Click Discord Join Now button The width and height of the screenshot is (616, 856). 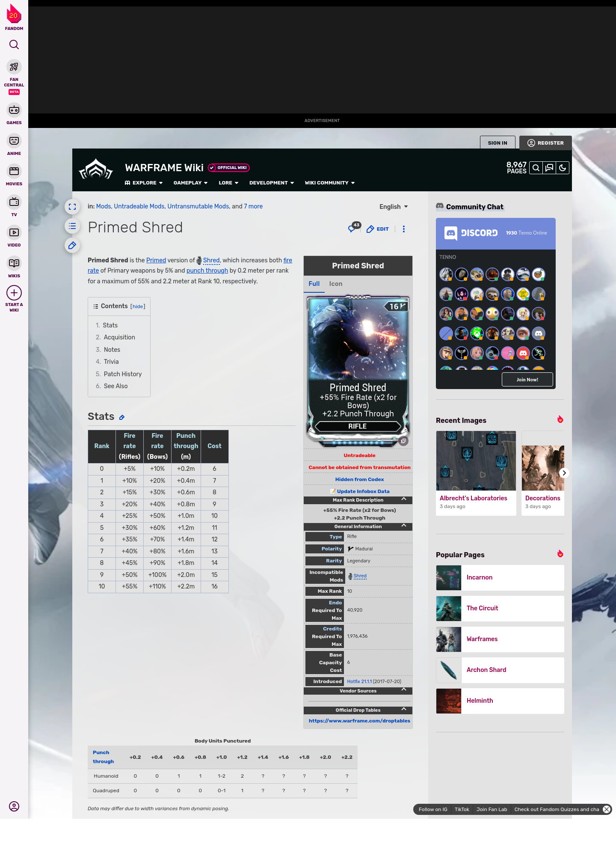(527, 380)
